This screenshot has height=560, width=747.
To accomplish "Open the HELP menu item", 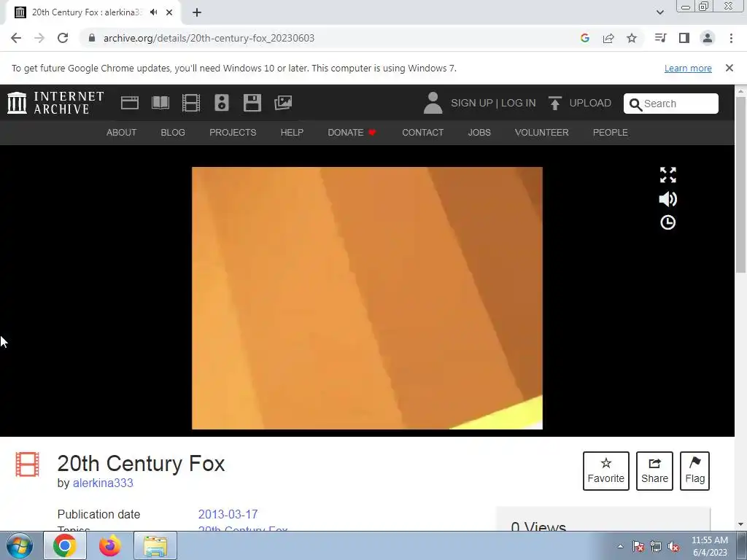I will click(x=292, y=133).
